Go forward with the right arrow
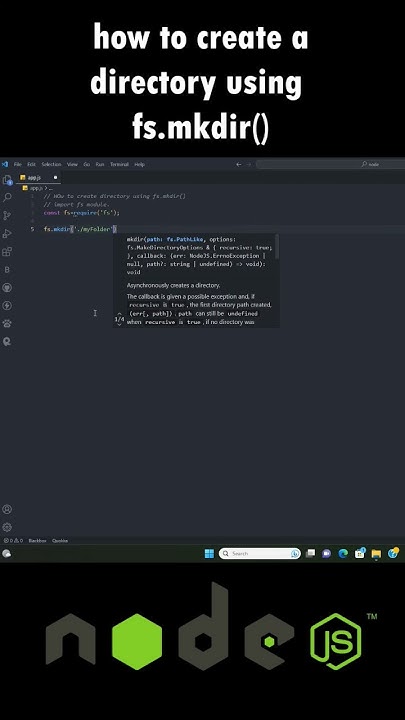Screen dimensions: 405x720 click(x=249, y=164)
